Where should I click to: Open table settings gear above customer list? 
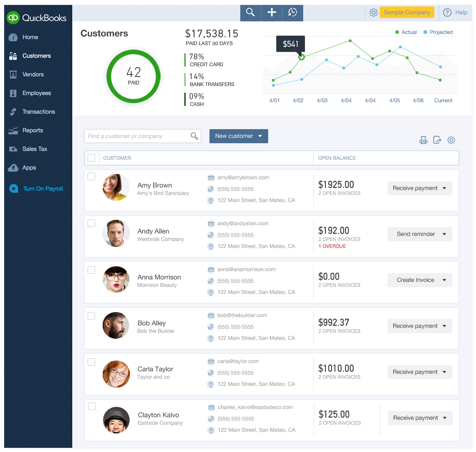[451, 140]
